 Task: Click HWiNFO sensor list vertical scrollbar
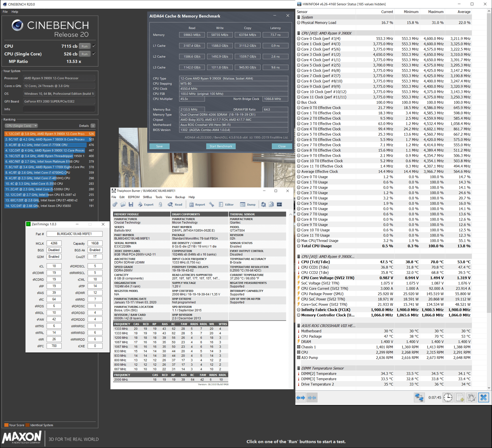489,163
